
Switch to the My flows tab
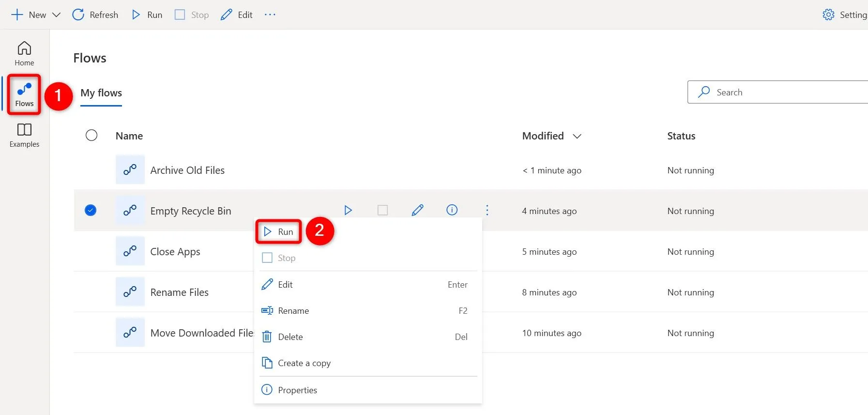(x=101, y=93)
